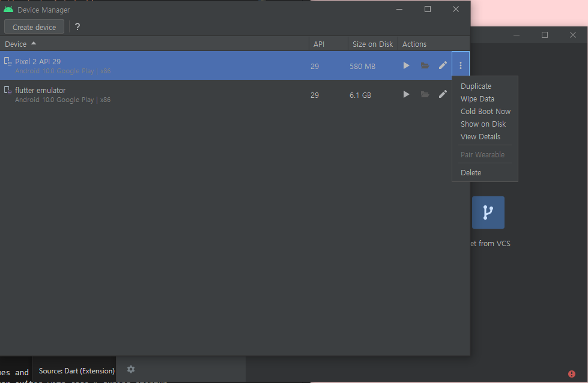588x383 pixels.
Task: Click the red error notification icon
Action: 572,373
